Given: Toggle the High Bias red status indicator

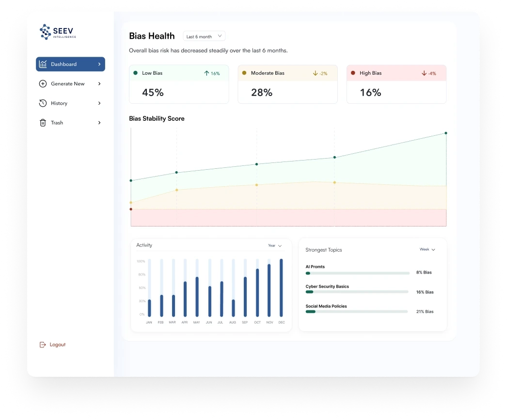Looking at the screenshot, I should tap(354, 73).
